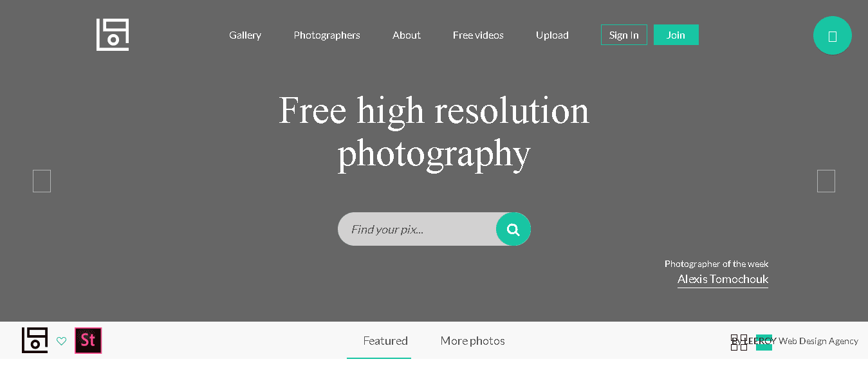Go to the About page
Screen dimensions: 868x366
click(x=407, y=35)
